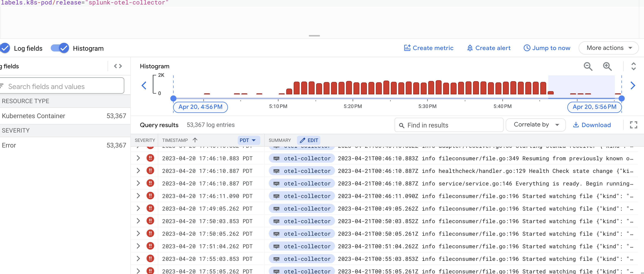This screenshot has height=274, width=644.
Task: Open the Correlate by dropdown
Action: click(536, 125)
